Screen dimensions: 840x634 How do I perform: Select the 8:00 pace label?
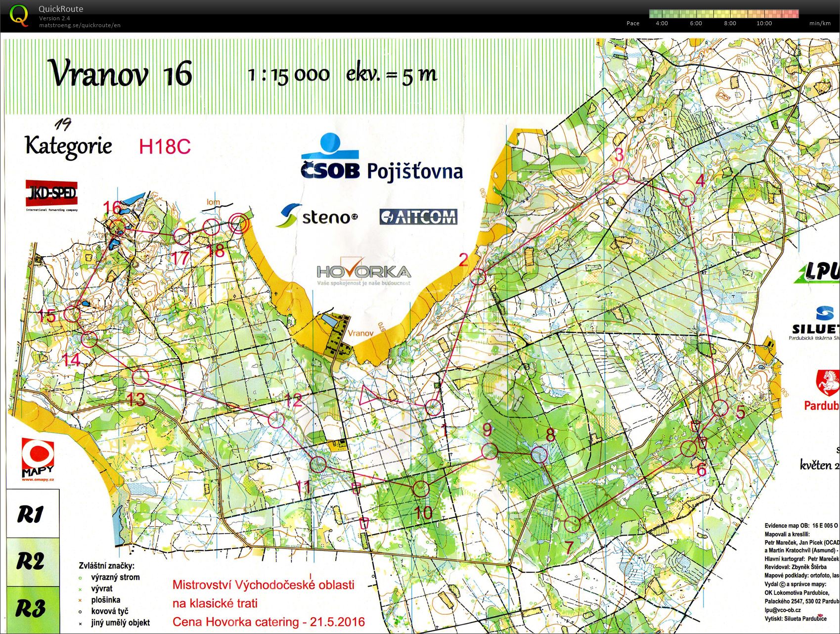tap(730, 23)
